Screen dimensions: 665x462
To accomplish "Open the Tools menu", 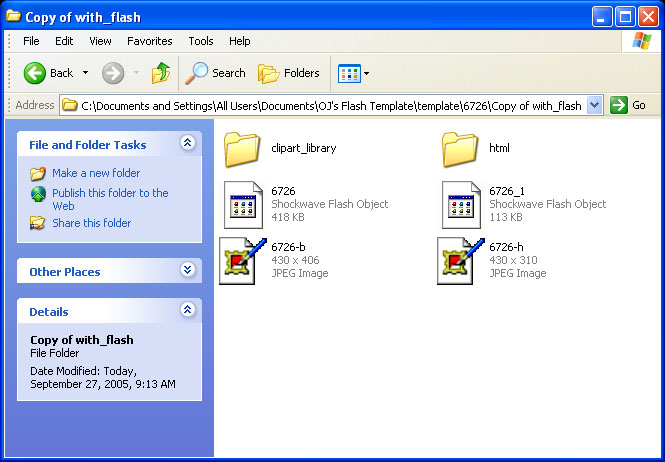I will coord(201,41).
